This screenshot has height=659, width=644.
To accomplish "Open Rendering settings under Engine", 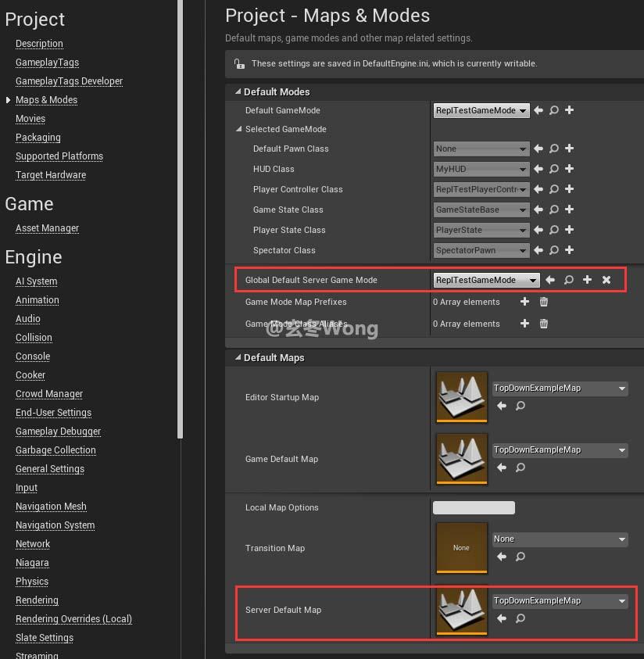I will pyautogui.click(x=37, y=600).
